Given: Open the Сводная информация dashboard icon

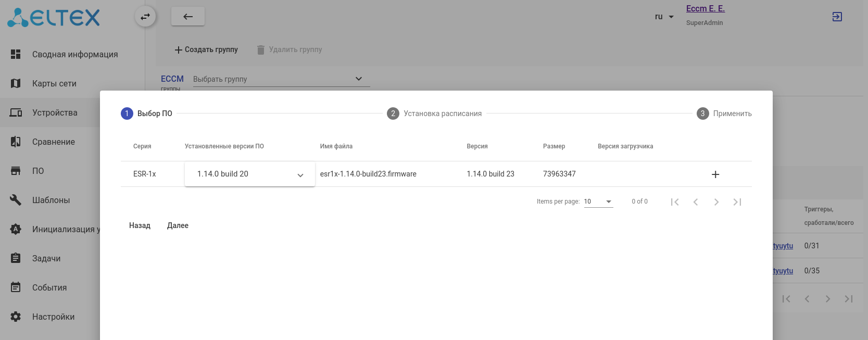Looking at the screenshot, I should 16,54.
